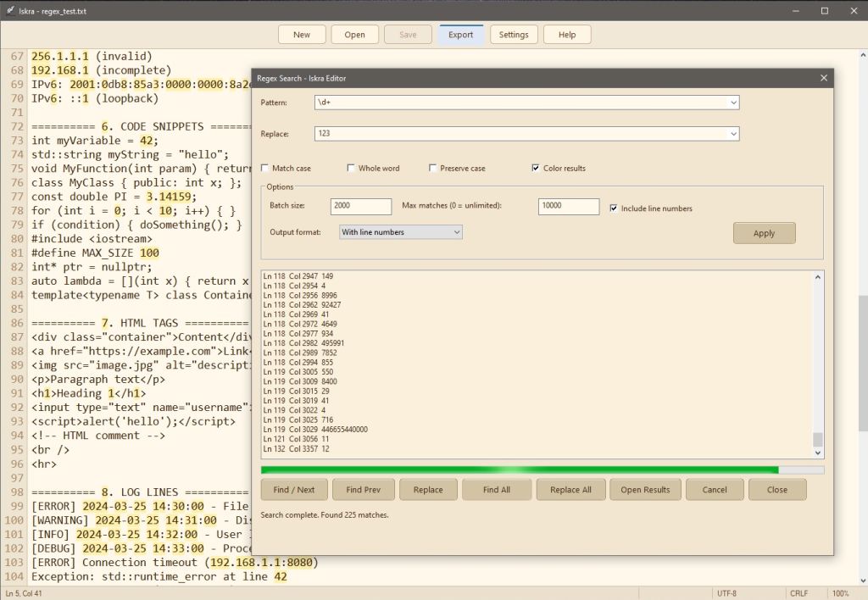Viewport: 868px width, 600px height.
Task: Click the Settings toolbar button
Action: pos(514,35)
